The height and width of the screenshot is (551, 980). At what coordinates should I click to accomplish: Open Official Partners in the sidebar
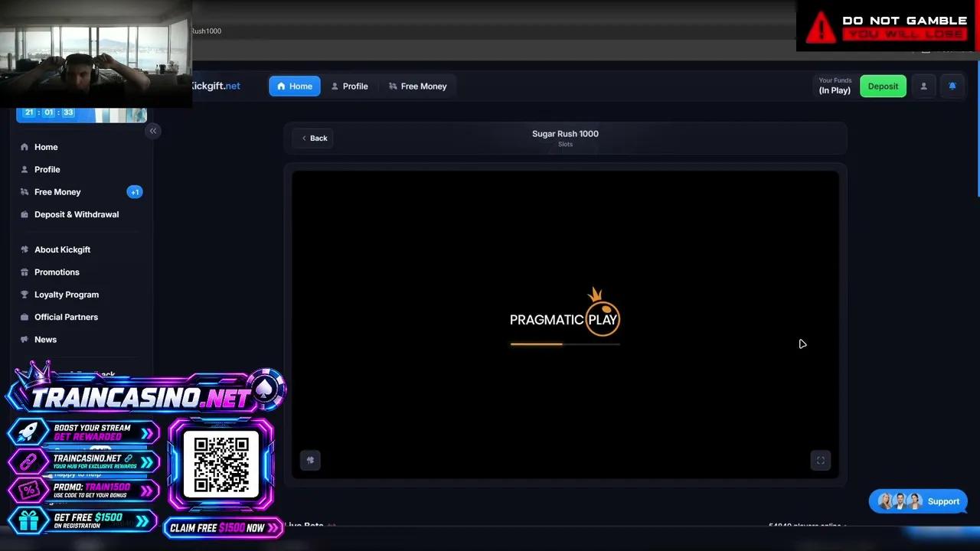(x=81, y=317)
